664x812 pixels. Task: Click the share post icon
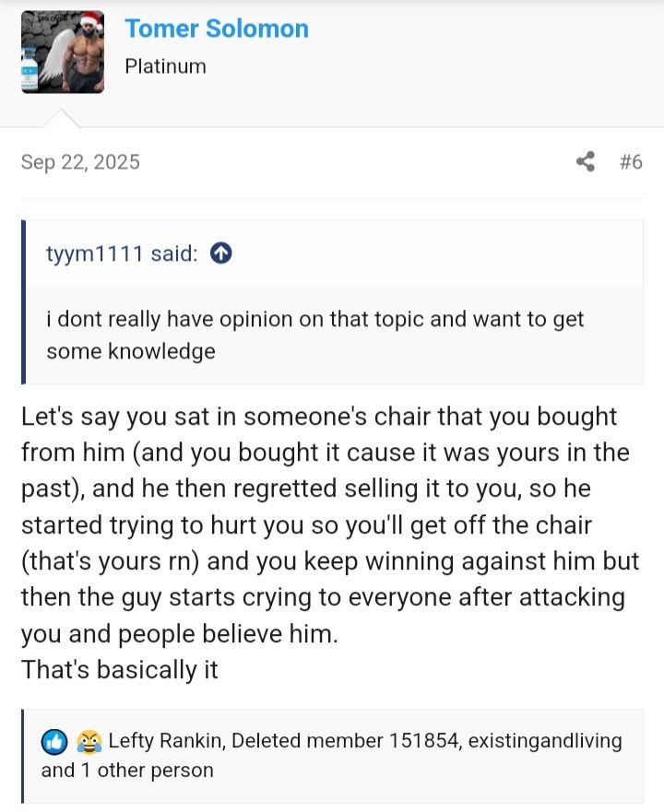pyautogui.click(x=586, y=162)
